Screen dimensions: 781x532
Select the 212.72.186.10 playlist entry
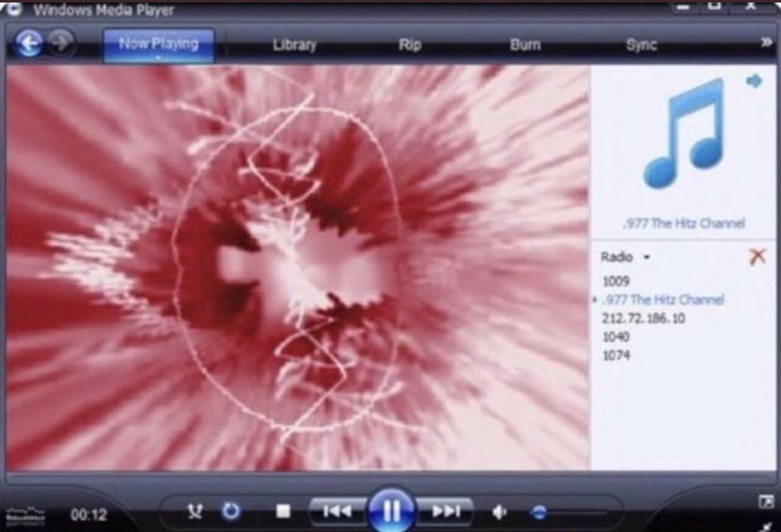[x=643, y=319]
